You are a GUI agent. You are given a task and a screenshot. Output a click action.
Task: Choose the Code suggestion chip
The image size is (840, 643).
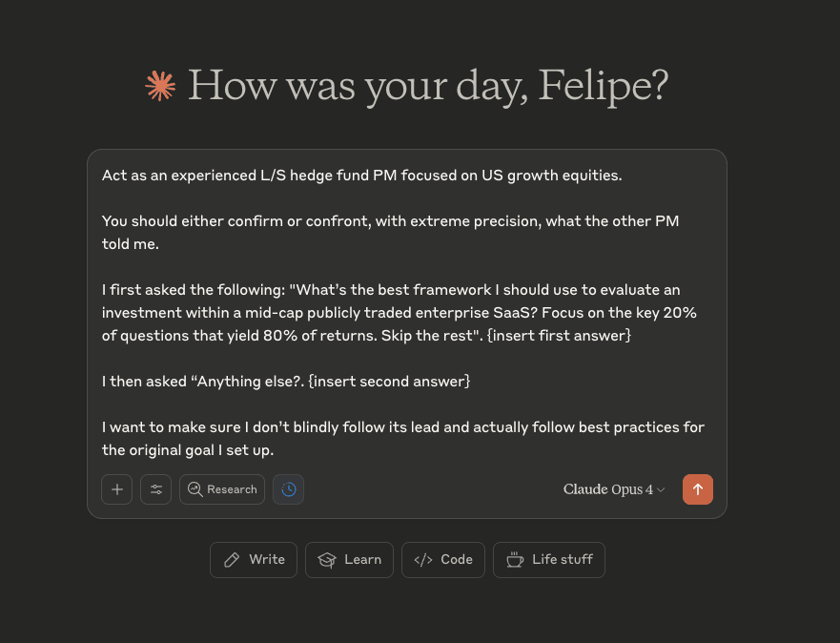[443, 560]
